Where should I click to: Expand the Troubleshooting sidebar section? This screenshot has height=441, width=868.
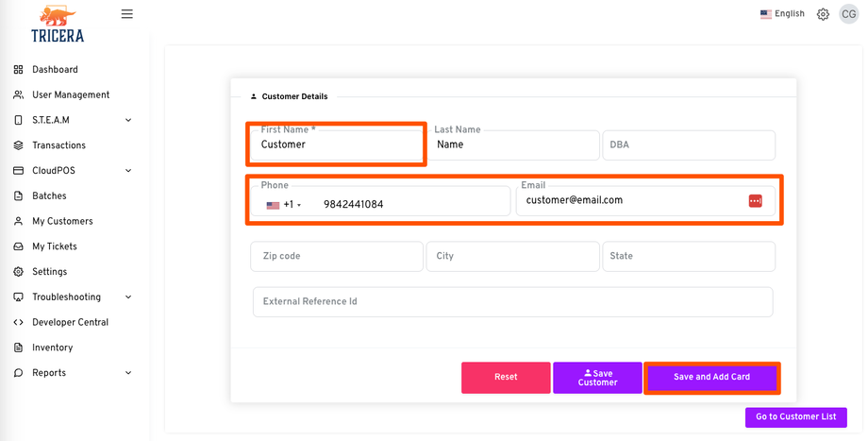128,297
